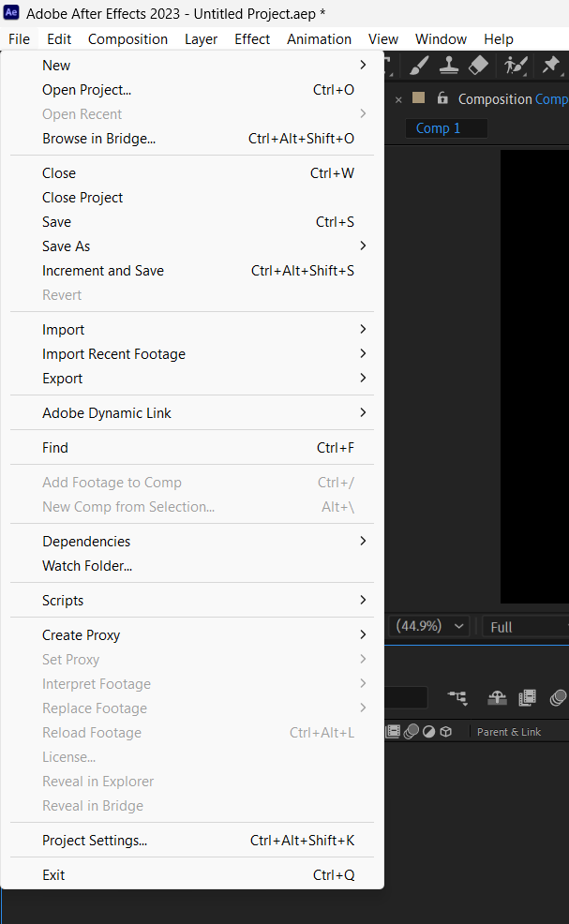Select the Eraser tool
Image resolution: width=569 pixels, height=924 pixels.
478,65
